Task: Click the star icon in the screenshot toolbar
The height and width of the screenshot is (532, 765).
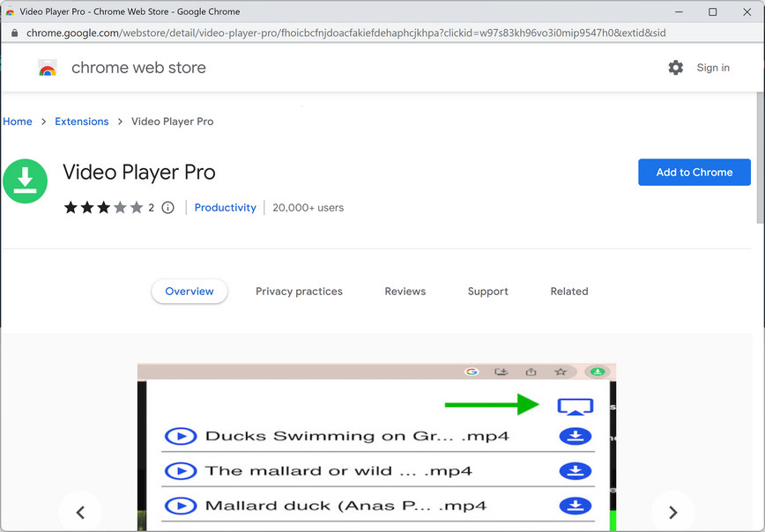Action: coord(559,372)
